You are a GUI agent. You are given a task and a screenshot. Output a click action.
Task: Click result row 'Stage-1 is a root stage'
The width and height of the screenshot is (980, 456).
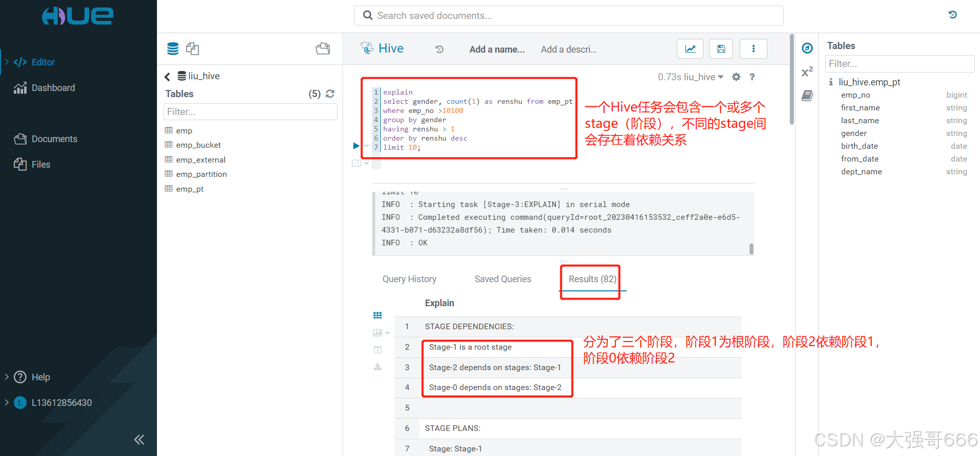pyautogui.click(x=568, y=347)
